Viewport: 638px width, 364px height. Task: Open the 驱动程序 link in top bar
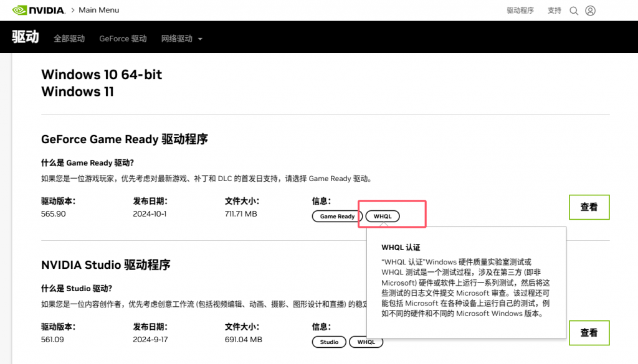tap(520, 11)
